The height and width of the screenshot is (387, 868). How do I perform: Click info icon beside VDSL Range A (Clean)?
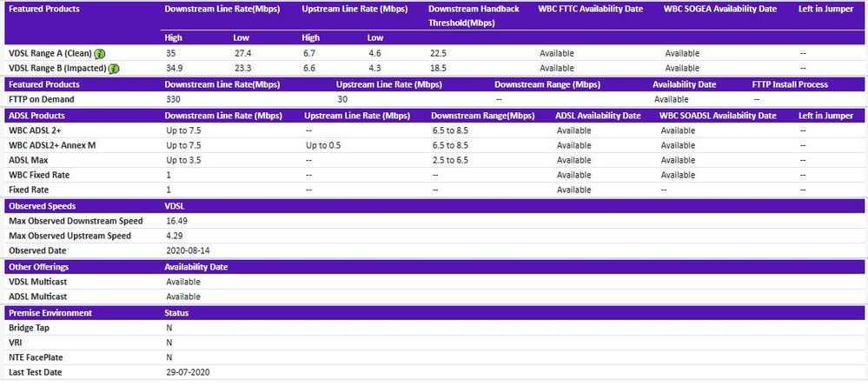(x=100, y=54)
